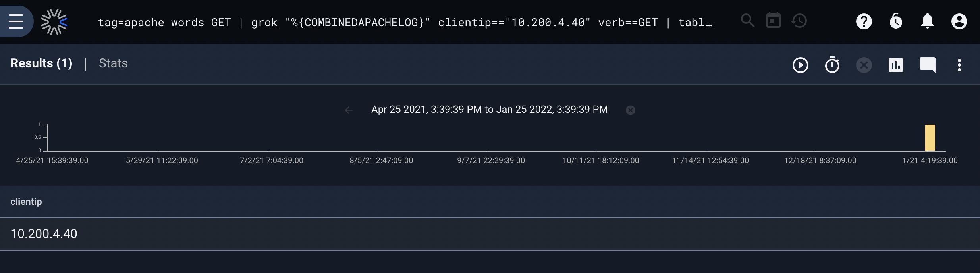Clear the zoomed time range selection

[631, 110]
